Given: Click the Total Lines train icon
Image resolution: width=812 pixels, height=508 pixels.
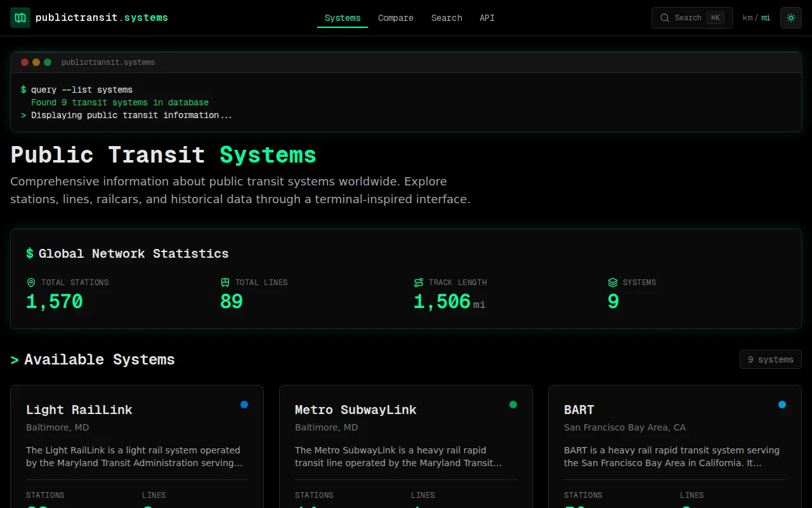Looking at the screenshot, I should [225, 283].
